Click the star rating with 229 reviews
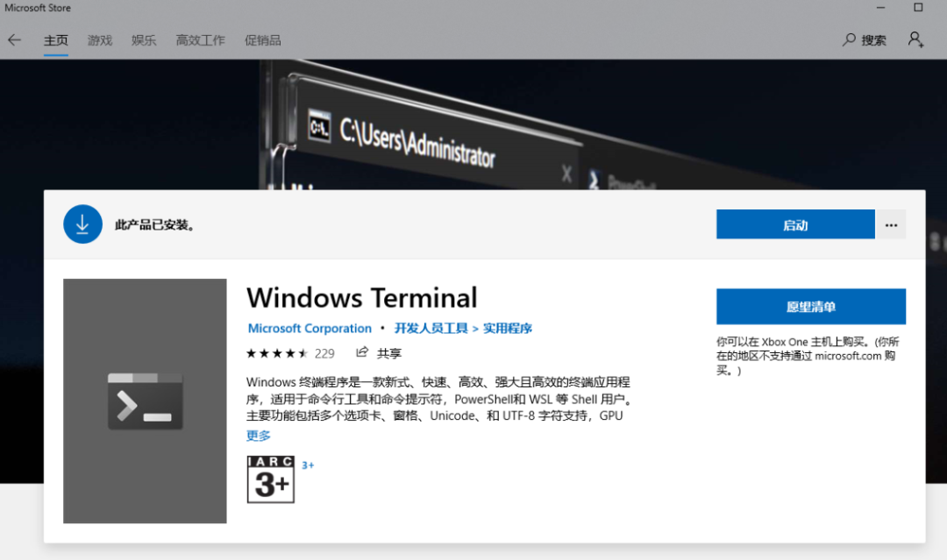This screenshot has width=947, height=560. point(290,352)
